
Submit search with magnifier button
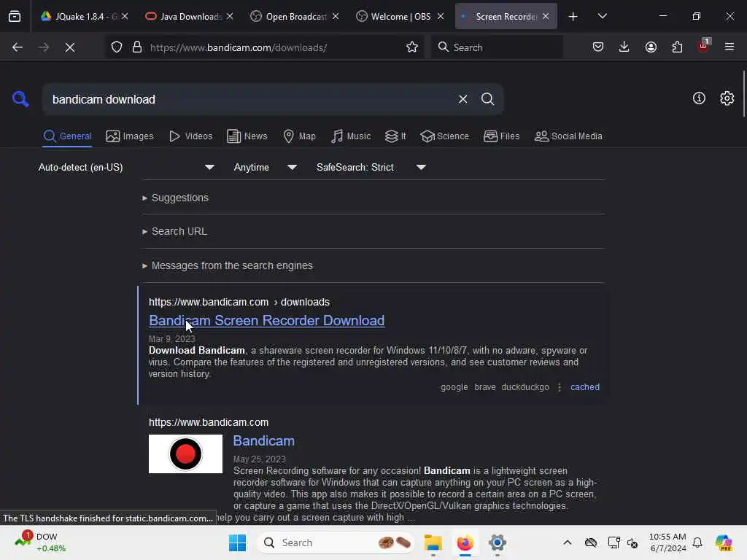coord(487,99)
